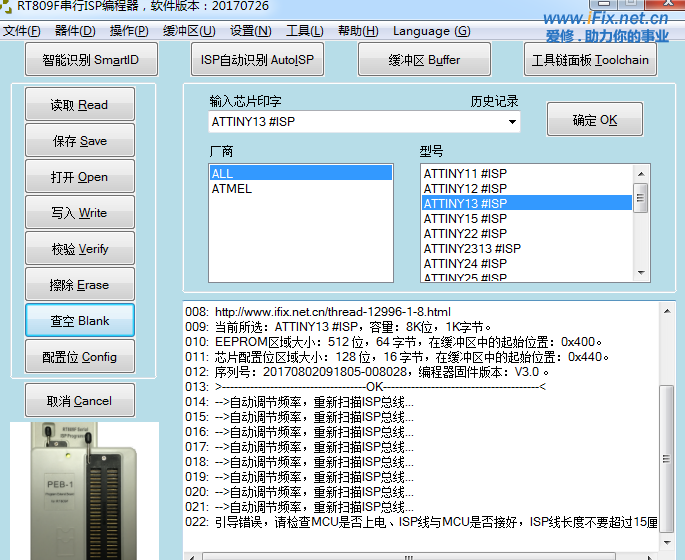685x560 pixels.
Task: Select ATTINY24 #ISP in model list
Action: point(527,263)
